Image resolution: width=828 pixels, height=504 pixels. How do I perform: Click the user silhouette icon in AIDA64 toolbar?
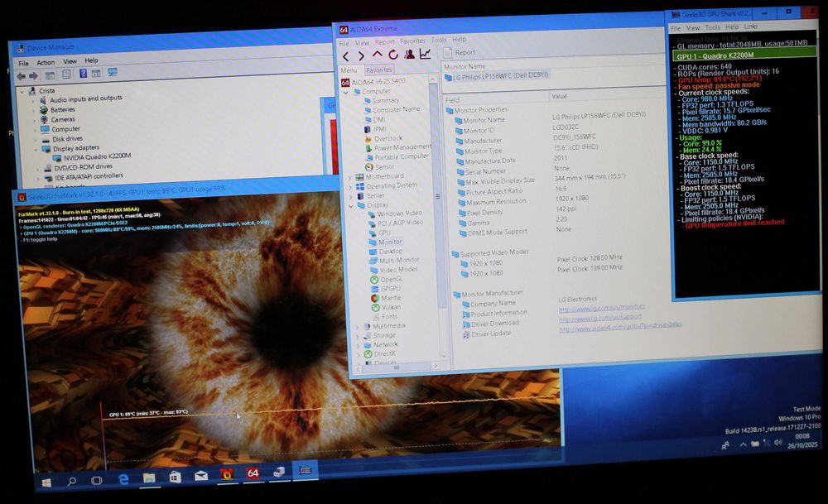pyautogui.click(x=409, y=54)
